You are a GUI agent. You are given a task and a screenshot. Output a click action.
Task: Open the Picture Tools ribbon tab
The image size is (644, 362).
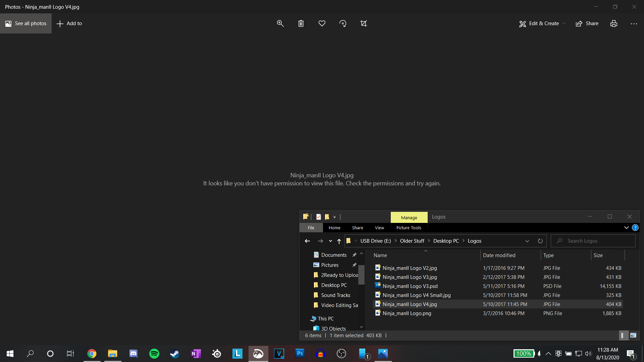click(x=409, y=228)
